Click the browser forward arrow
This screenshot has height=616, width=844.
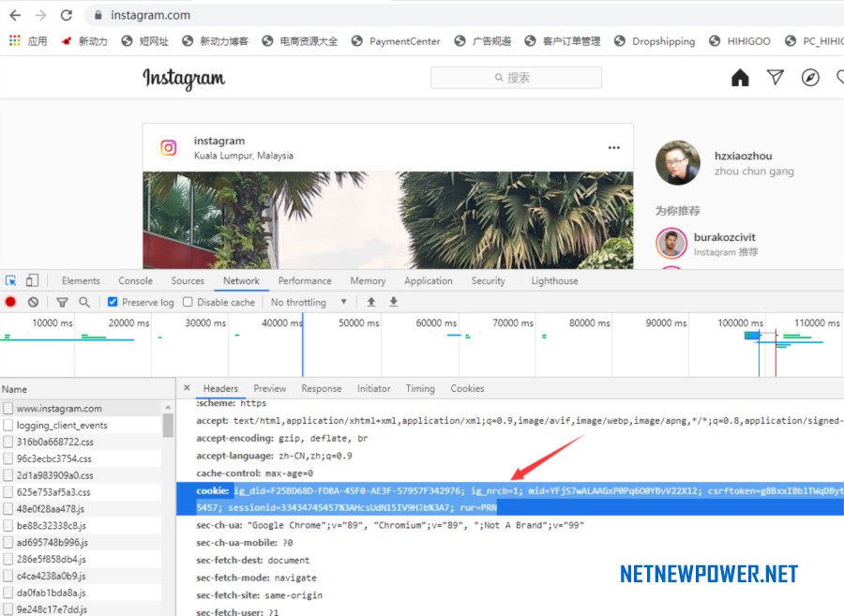tap(41, 15)
